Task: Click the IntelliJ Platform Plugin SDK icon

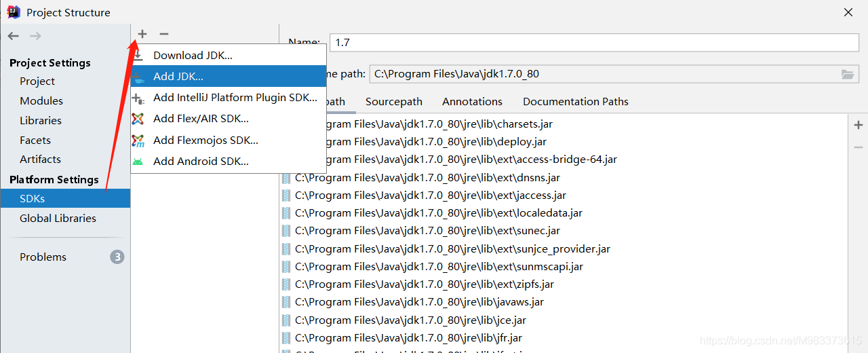Action: pyautogui.click(x=138, y=98)
